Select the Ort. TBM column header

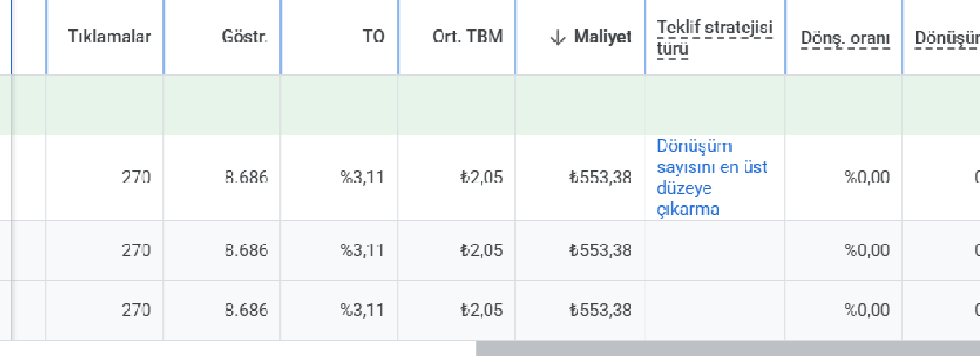[x=468, y=38]
